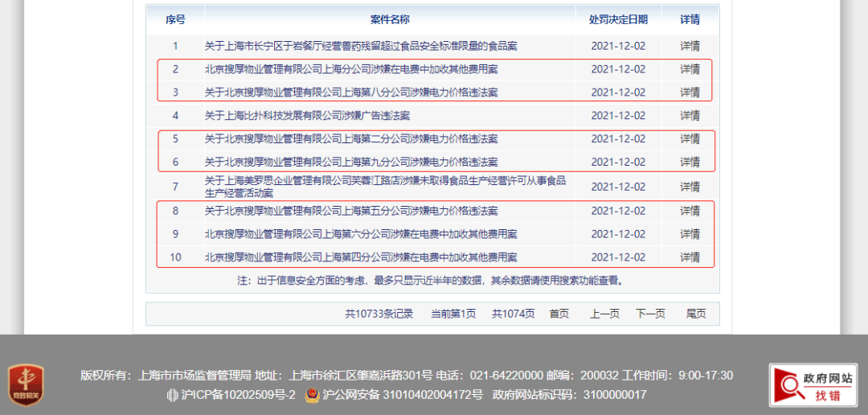Click the note about 最多只显示近半年的数据
The height and width of the screenshot is (415, 868).
point(431,281)
